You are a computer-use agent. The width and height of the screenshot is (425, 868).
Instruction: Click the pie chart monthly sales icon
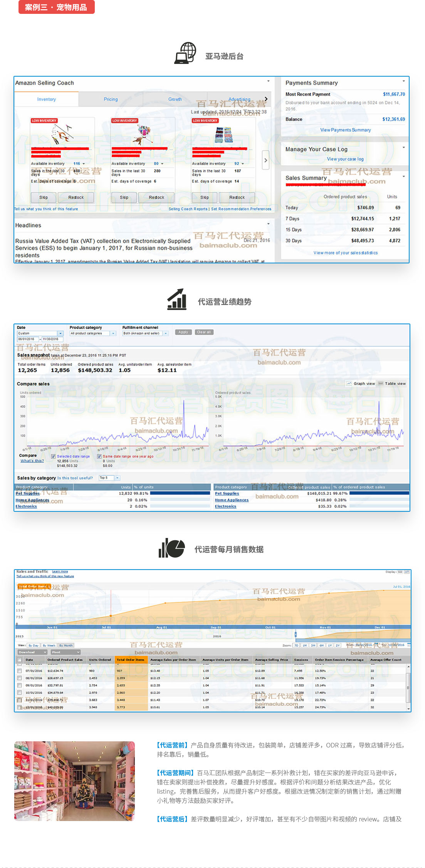coord(172,548)
